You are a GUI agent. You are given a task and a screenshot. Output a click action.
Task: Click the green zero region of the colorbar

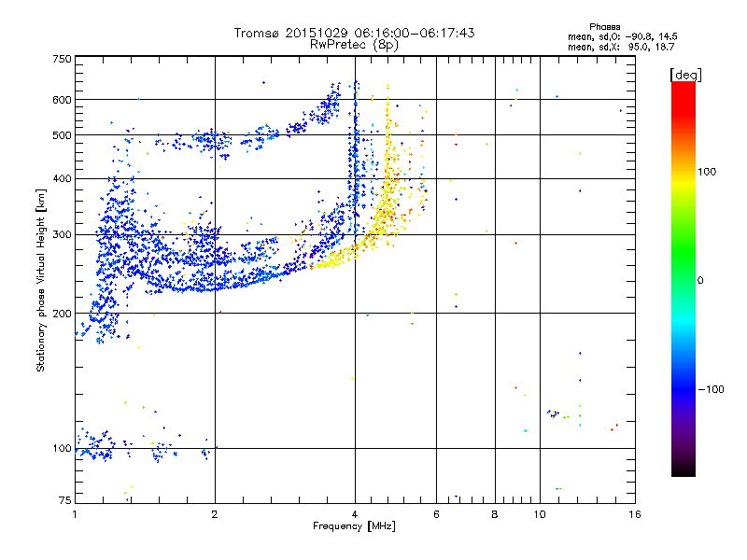click(x=684, y=280)
